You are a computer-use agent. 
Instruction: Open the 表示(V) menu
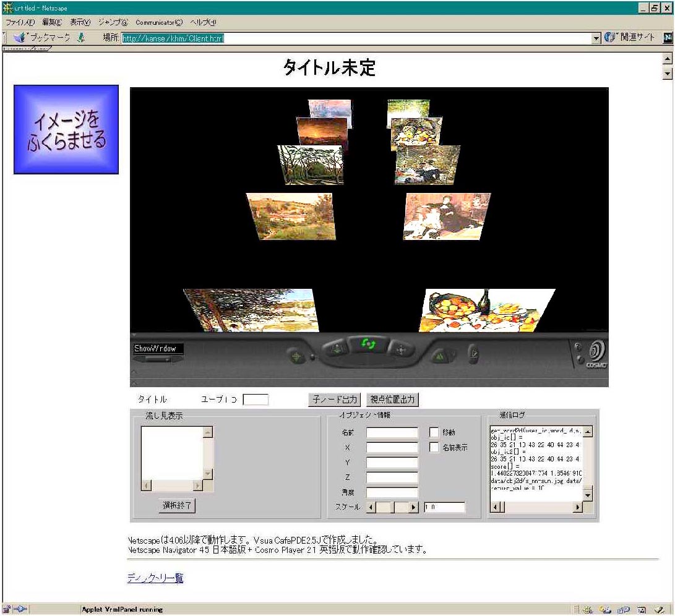click(80, 22)
